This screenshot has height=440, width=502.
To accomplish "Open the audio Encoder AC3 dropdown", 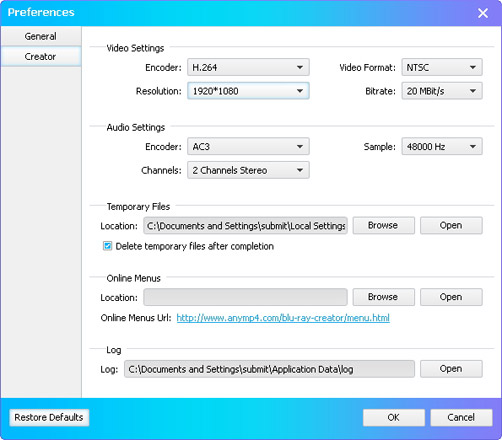I will 248,146.
